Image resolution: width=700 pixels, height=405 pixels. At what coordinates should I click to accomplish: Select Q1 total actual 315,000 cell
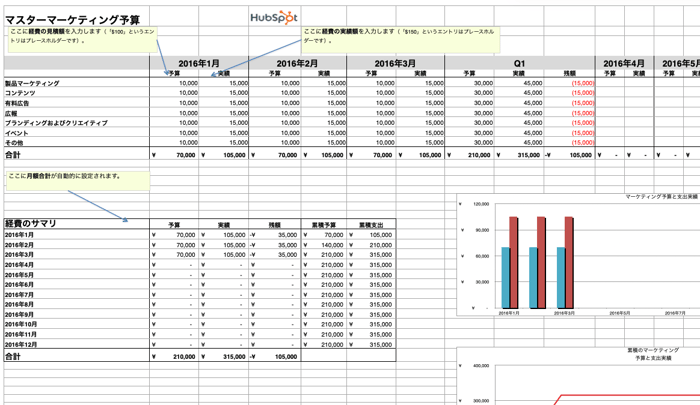point(519,155)
